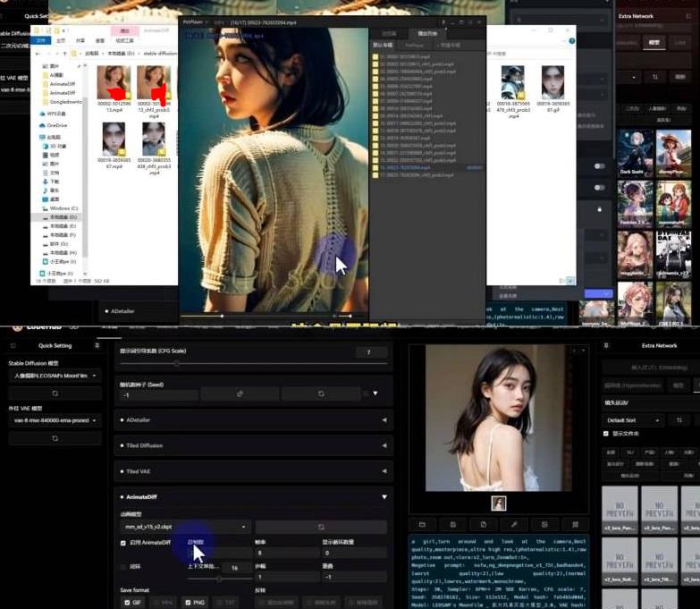700x609 pixels.
Task: Toggle the seed extra options checkbox
Action: click(366, 393)
